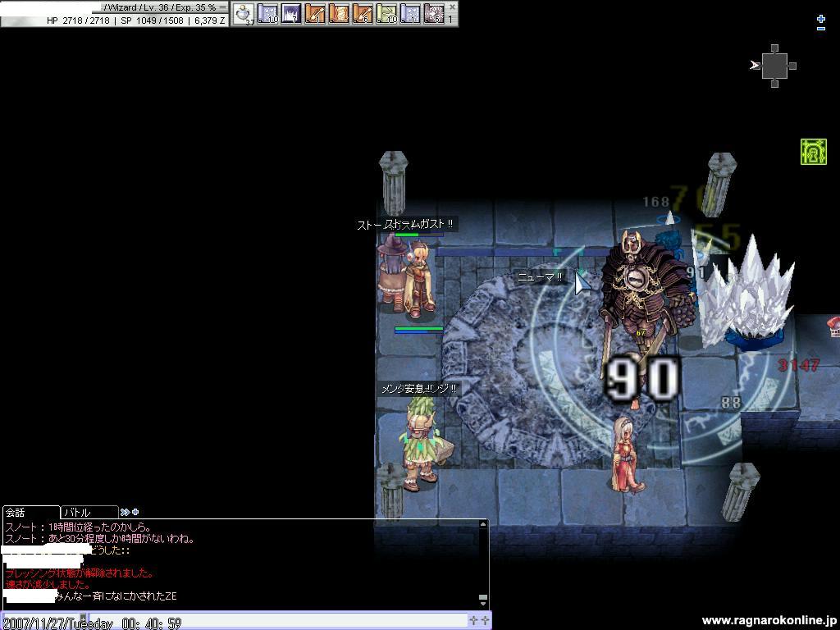Click the red-robed character below the boss

(627, 454)
